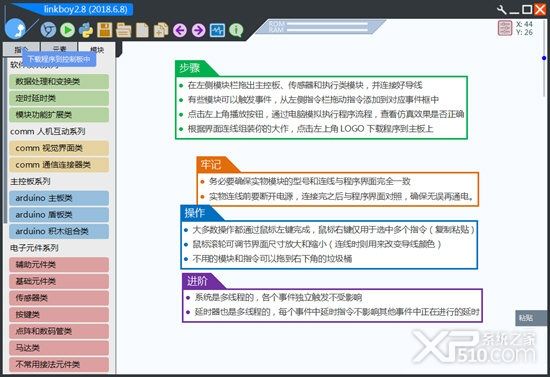Screen dimensions: 550x377
Task: Open 点阵和数码管类 category
Action: pyautogui.click(x=59, y=331)
